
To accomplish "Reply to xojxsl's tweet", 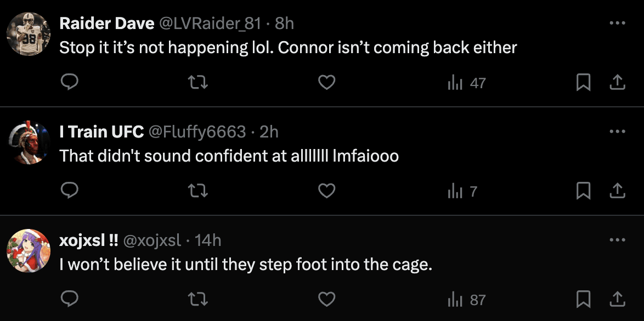I will [69, 299].
